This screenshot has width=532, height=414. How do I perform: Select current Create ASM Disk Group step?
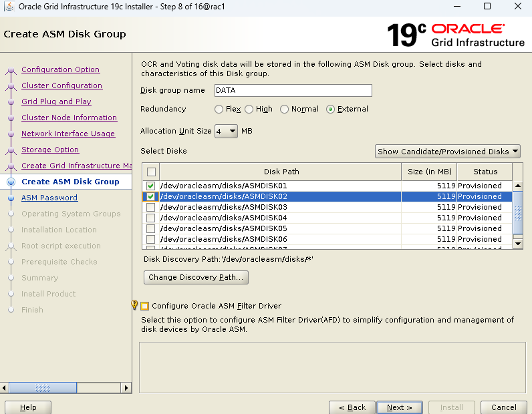[70, 182]
